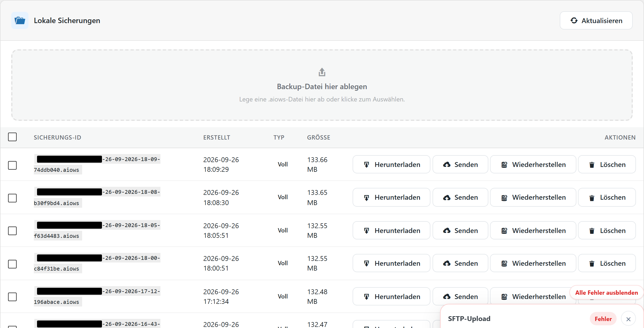Screen dimensions: 644x328
Task: Click the folder icon beside Lokale Sicherungen
Action: (20, 20)
